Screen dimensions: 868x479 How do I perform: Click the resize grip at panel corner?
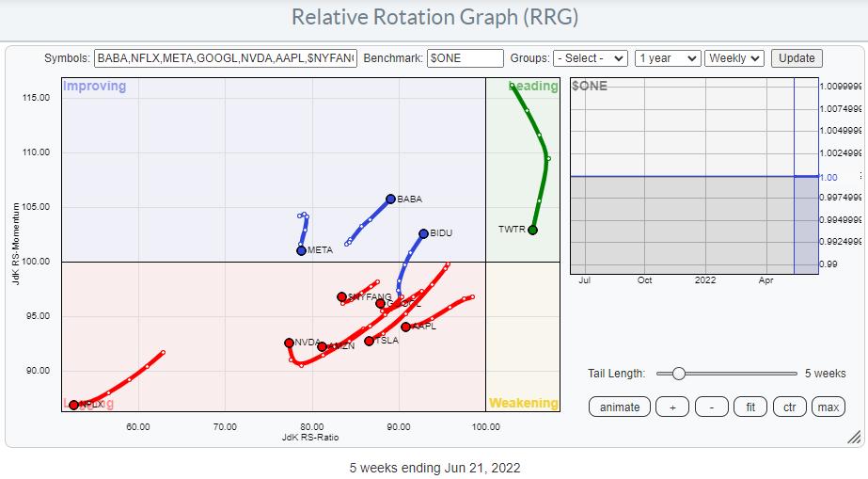tap(854, 437)
